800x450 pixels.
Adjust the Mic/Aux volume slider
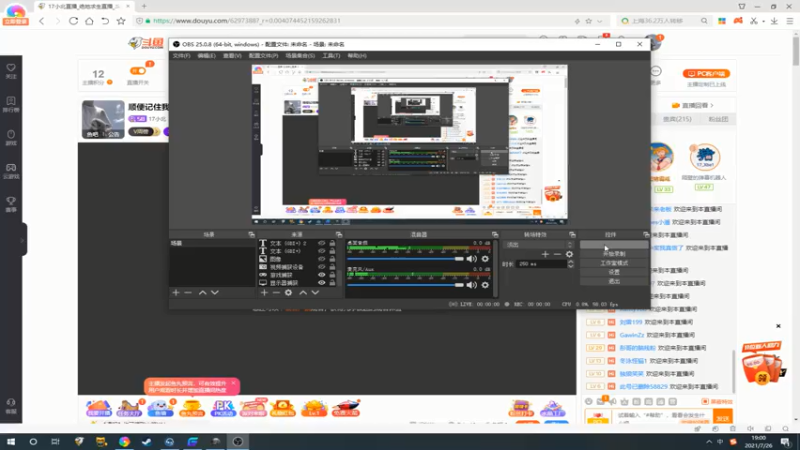coord(405,285)
